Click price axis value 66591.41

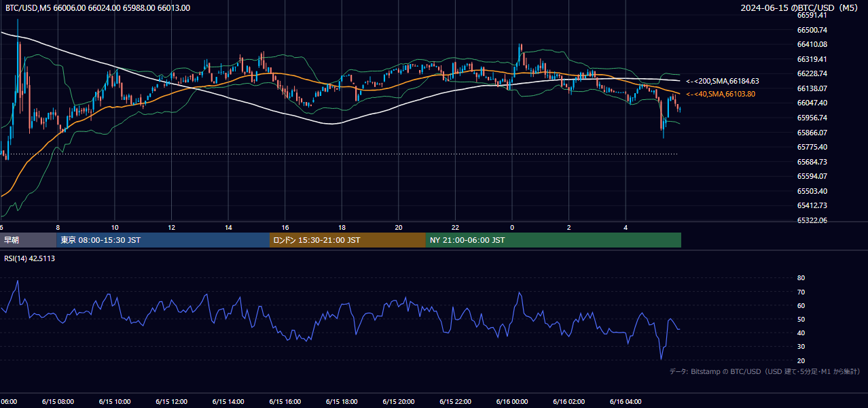point(812,15)
